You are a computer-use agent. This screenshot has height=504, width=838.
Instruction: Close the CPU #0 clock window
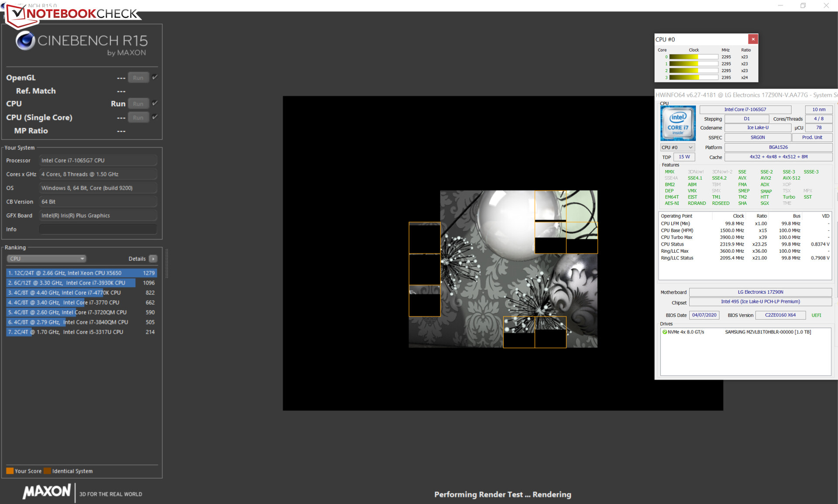753,39
